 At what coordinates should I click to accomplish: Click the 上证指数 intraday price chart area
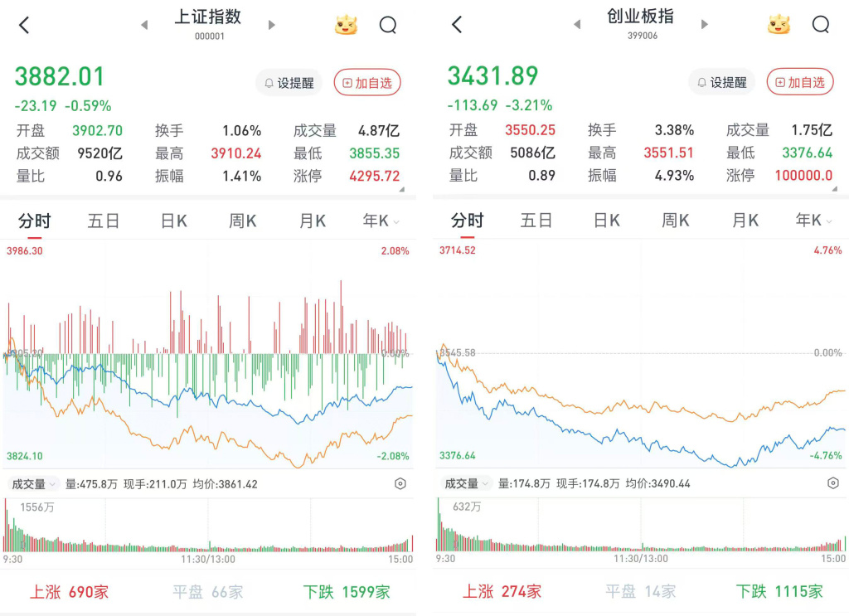pos(208,355)
